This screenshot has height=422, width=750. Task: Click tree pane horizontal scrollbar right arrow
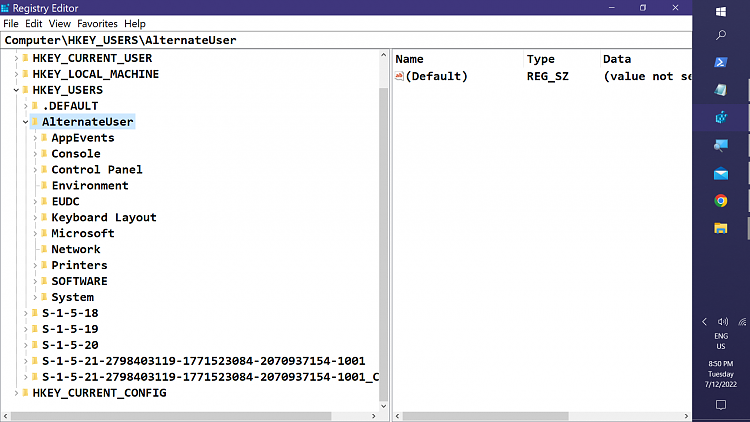(374, 416)
